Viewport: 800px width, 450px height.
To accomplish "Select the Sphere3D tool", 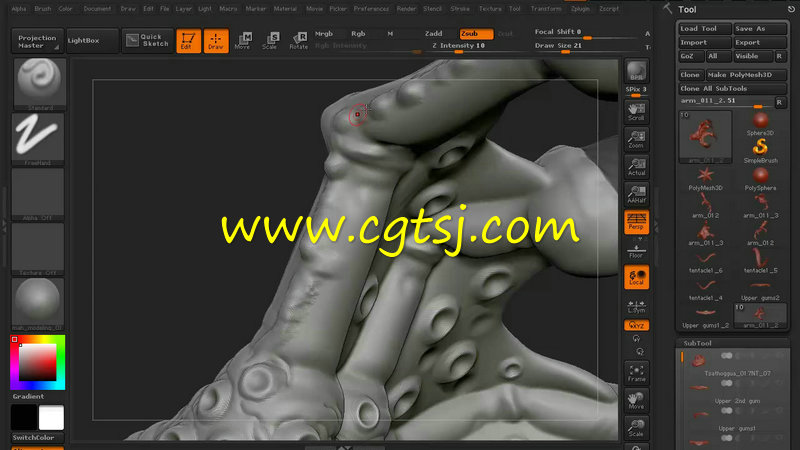I will point(760,124).
